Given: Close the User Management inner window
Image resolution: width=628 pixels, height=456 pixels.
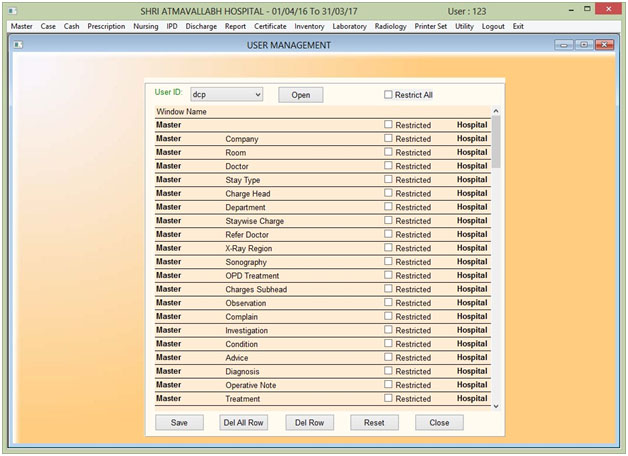Looking at the screenshot, I should tap(606, 45).
